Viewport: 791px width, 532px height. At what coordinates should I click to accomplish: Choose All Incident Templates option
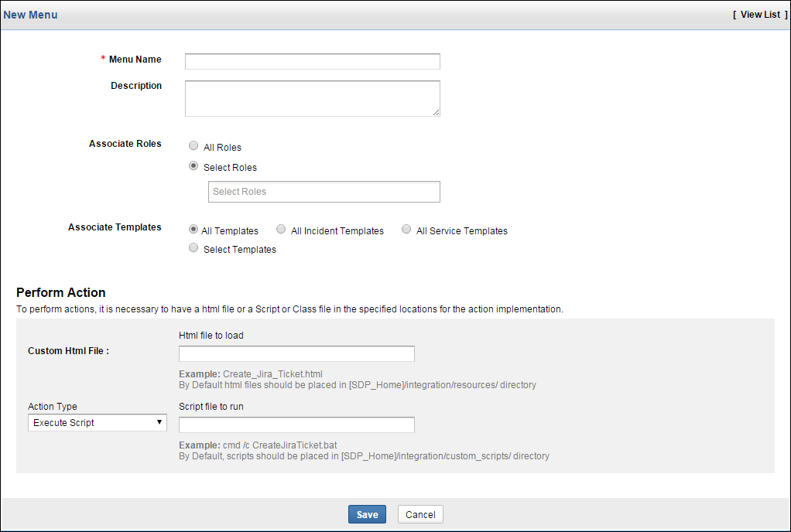(x=282, y=230)
